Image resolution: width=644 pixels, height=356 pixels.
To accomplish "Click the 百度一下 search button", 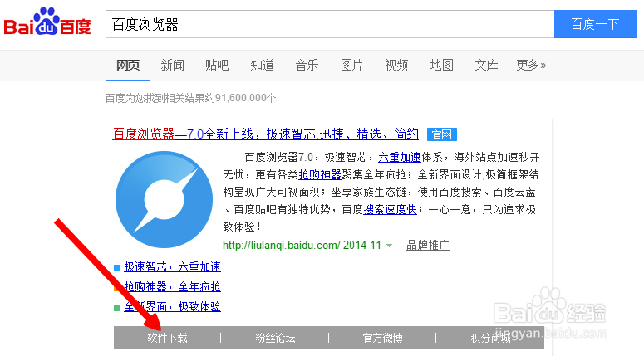I will (596, 24).
